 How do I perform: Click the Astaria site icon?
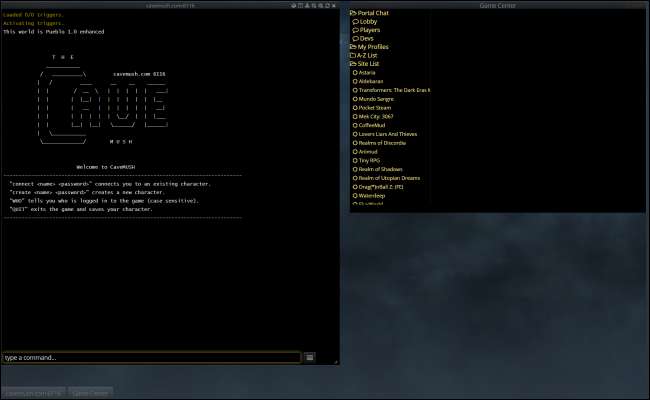click(355, 73)
